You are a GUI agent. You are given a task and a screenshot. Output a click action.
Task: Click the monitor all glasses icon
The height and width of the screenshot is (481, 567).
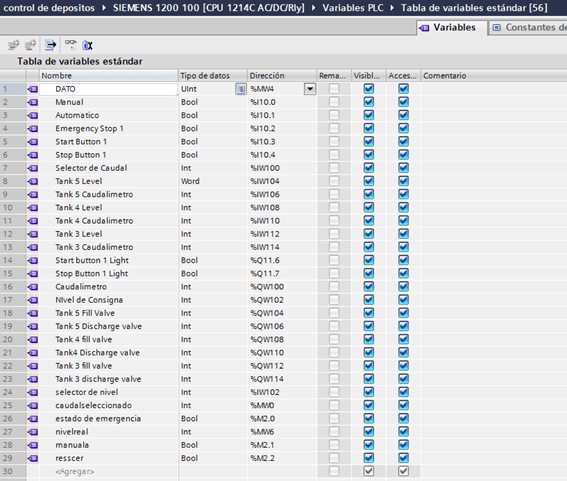71,44
